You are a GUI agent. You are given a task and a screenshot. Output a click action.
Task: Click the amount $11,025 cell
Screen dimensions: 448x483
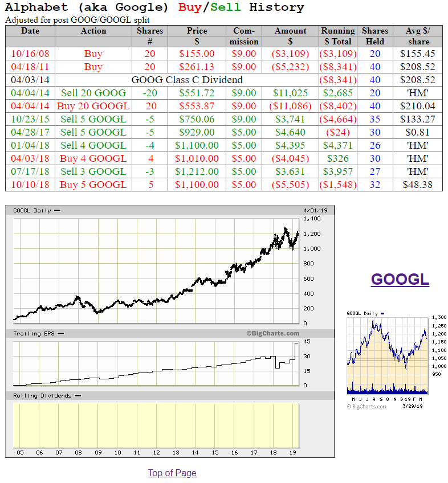[290, 93]
